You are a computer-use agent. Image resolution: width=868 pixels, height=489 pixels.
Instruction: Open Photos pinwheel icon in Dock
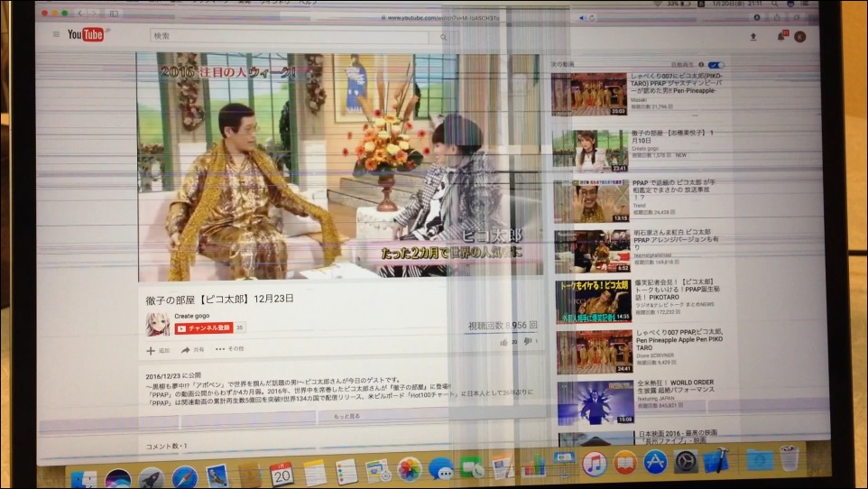pos(410,470)
